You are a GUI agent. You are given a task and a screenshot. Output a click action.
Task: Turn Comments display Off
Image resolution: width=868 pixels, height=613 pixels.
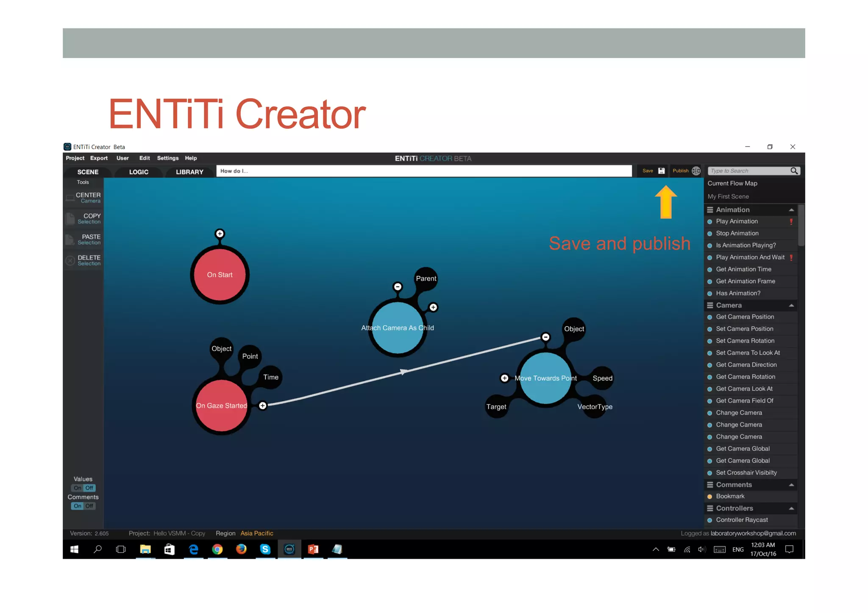(x=89, y=506)
